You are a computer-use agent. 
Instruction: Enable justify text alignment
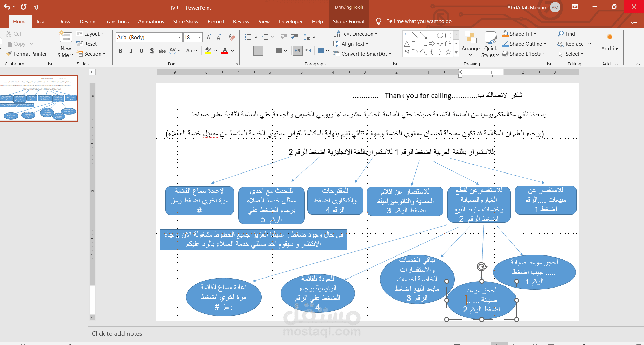tap(279, 51)
